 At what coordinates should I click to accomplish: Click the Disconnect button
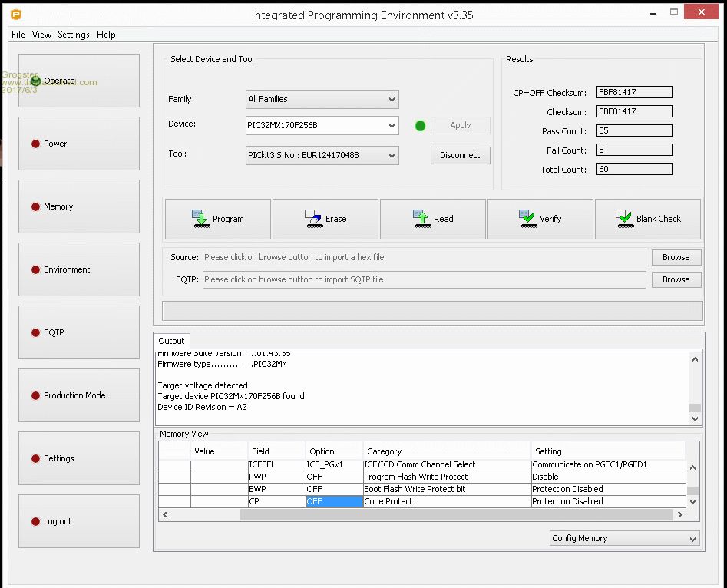tap(460, 155)
